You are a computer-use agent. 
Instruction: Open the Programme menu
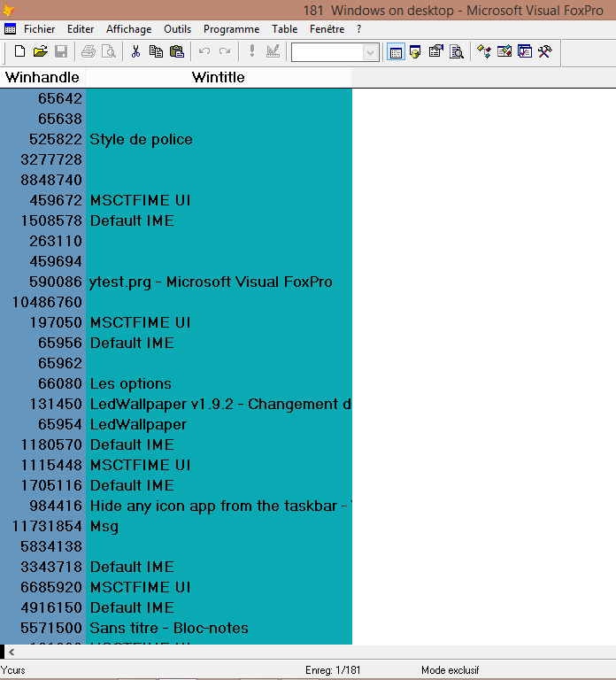pos(231,29)
